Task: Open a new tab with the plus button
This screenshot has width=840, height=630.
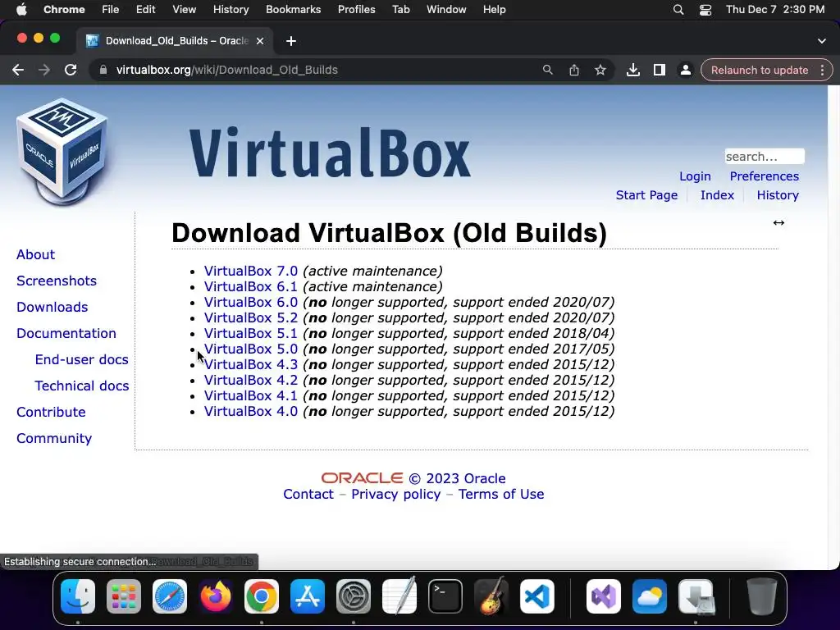Action: (x=291, y=41)
